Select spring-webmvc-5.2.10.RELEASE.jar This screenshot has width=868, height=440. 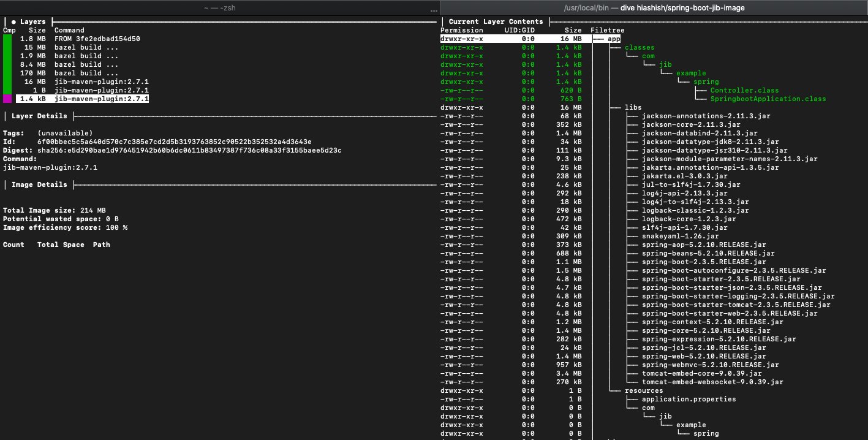coord(711,365)
